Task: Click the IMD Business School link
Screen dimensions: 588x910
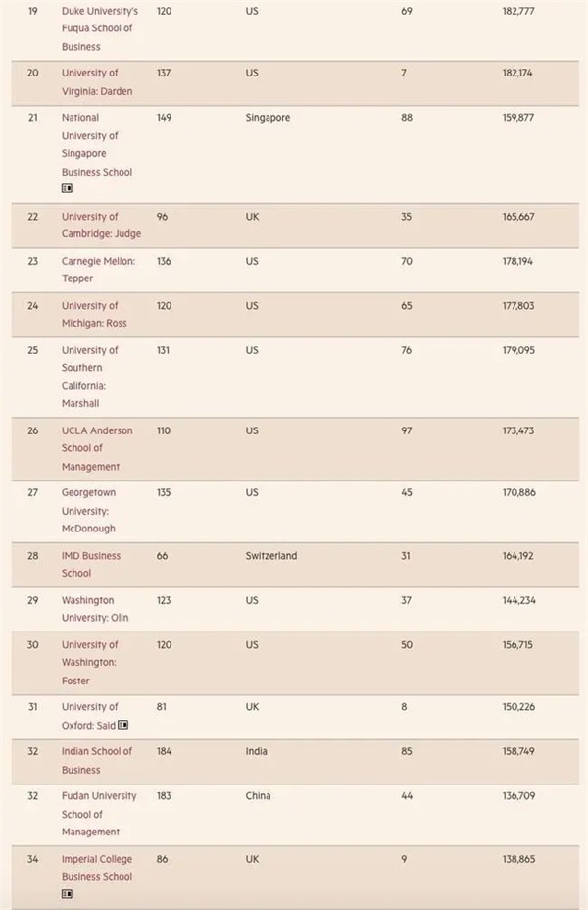Action: (x=90, y=564)
